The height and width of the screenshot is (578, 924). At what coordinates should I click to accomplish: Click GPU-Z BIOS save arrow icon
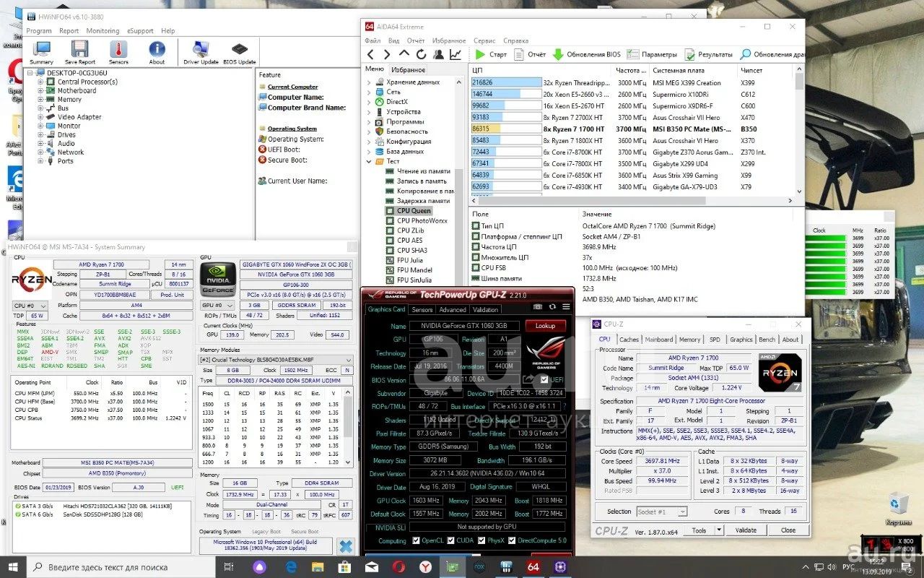(529, 379)
